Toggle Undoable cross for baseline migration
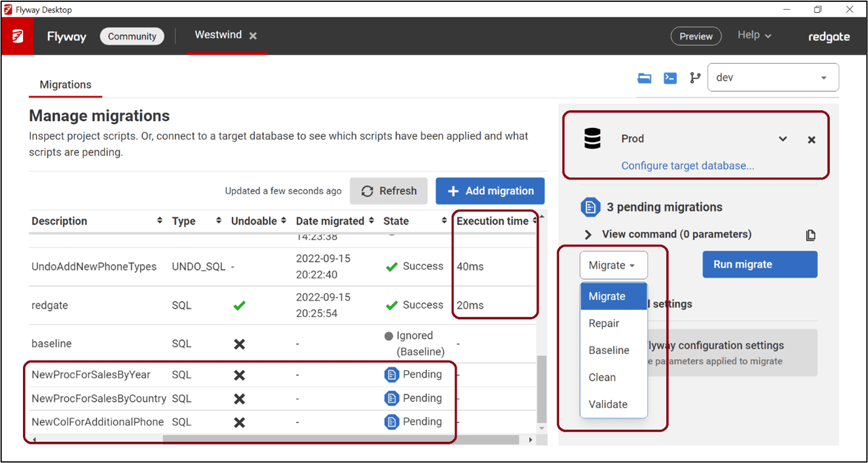This screenshot has width=868, height=463. 239,343
